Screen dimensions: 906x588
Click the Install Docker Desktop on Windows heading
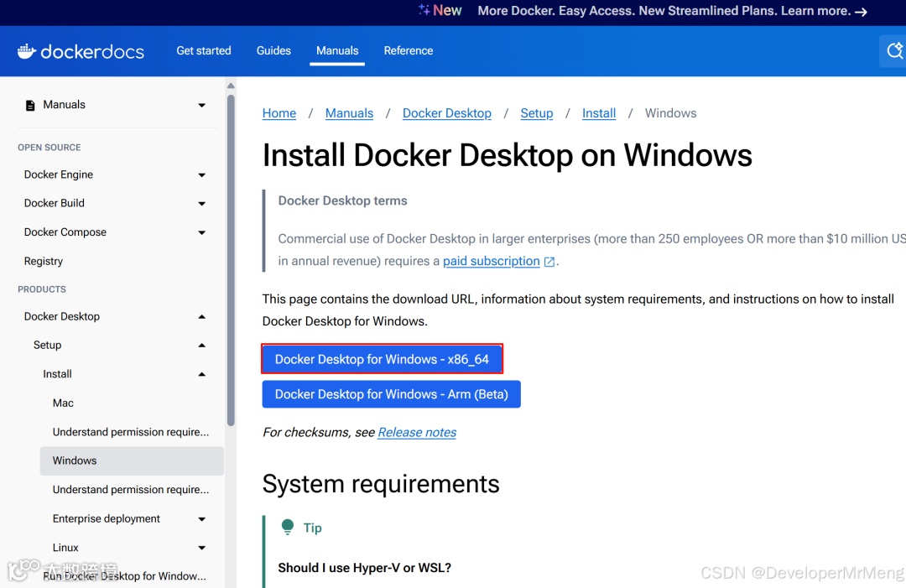(508, 155)
